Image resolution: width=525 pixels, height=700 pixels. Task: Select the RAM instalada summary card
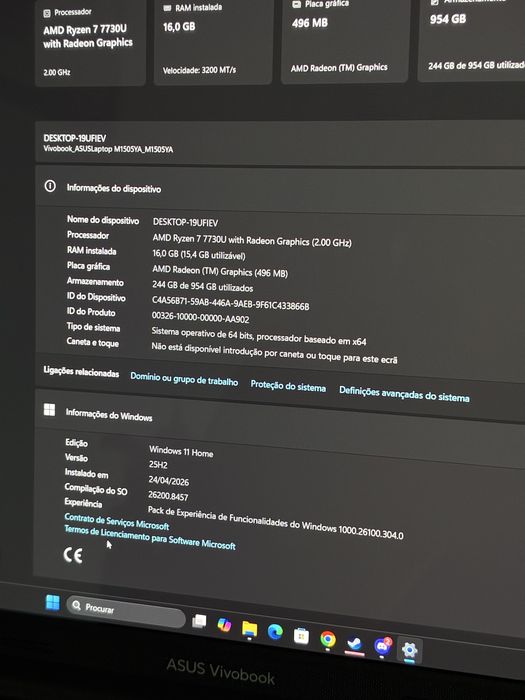(213, 39)
